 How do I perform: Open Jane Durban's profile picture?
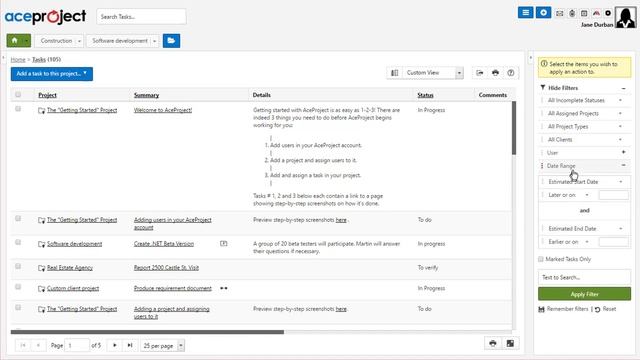click(x=625, y=18)
